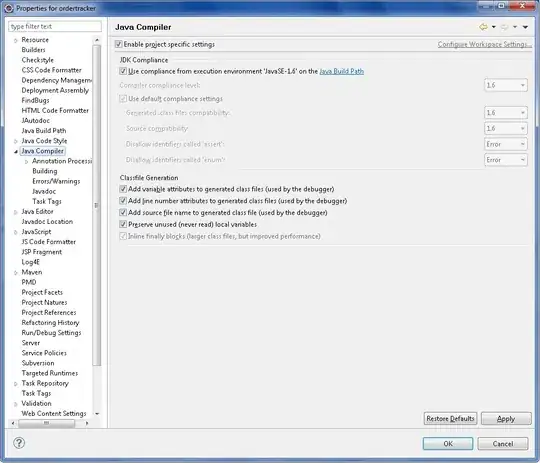Viewport: 540px width, 463px height.
Task: Open Generated class files compatibility dropdown
Action: coord(506,113)
